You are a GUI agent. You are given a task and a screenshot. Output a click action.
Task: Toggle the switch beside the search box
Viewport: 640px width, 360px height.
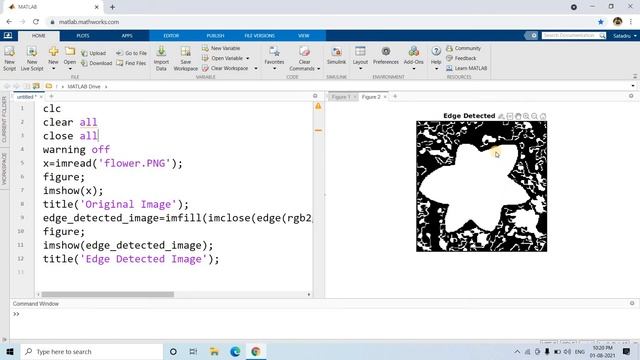[x=531, y=36]
